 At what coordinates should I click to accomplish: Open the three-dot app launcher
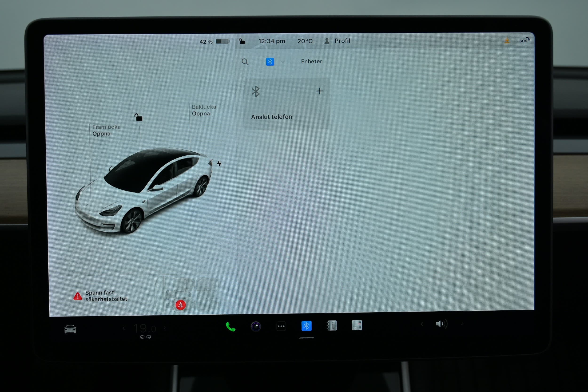click(x=281, y=326)
